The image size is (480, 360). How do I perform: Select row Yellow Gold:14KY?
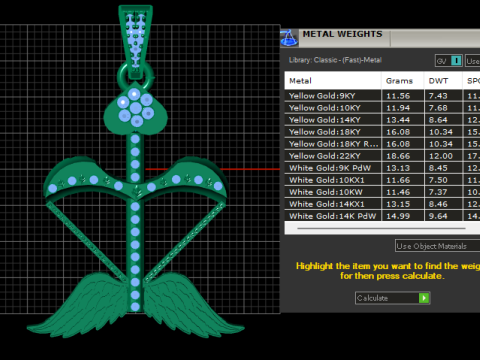pyautogui.click(x=382, y=120)
